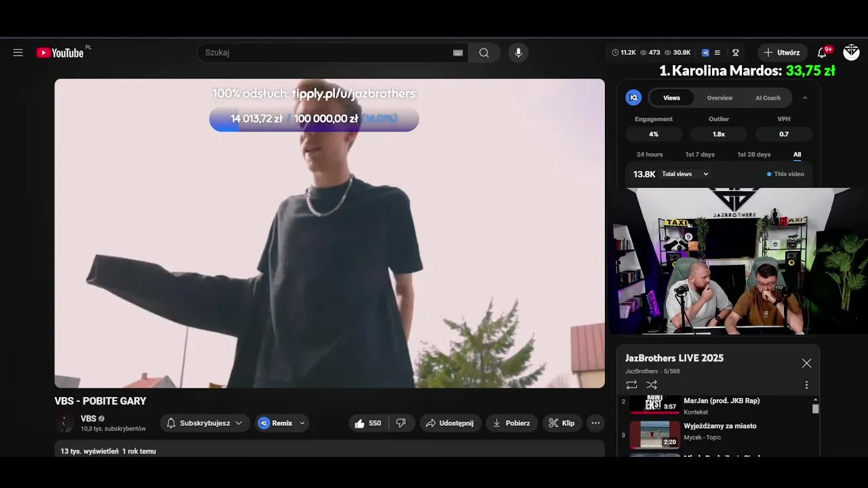Select the 1st 7 days range tab

coord(700,155)
